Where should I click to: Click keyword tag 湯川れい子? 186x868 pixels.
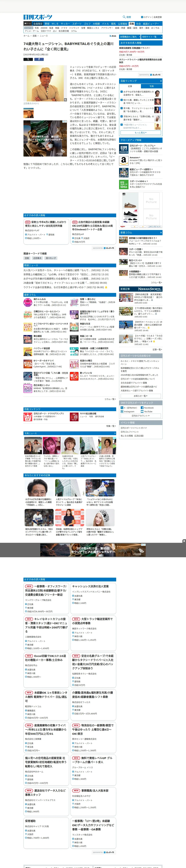pos(51,258)
